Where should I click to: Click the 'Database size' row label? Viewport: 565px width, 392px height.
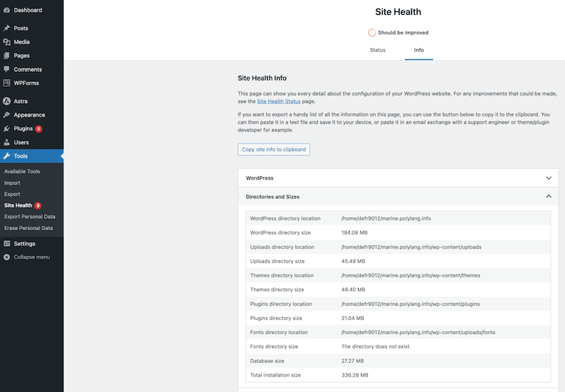267,361
